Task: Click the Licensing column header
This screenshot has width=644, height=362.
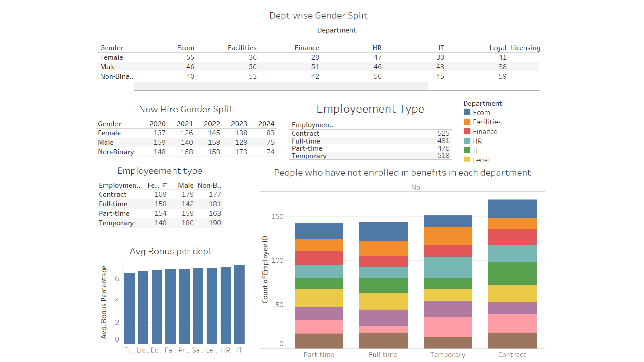Action: click(525, 48)
